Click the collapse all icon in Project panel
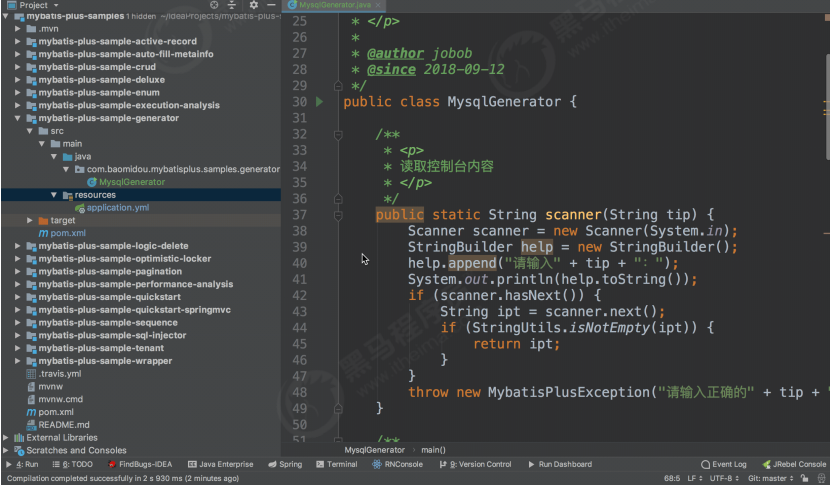 [232, 5]
